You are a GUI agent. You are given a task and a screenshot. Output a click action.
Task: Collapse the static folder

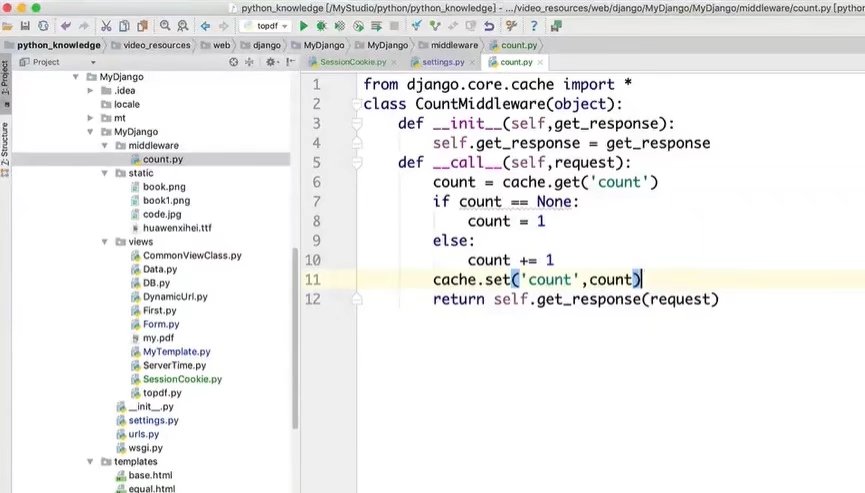tap(104, 173)
